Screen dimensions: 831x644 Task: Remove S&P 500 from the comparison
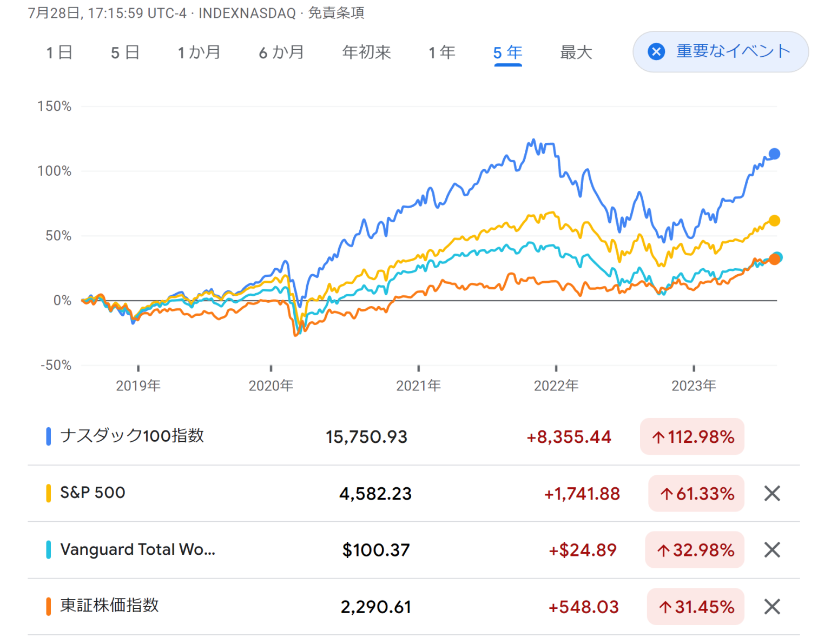[x=771, y=493]
